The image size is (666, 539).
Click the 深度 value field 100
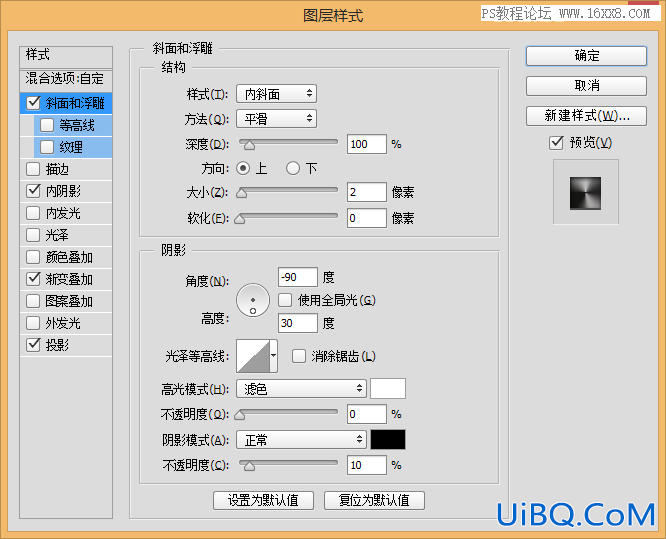367,144
